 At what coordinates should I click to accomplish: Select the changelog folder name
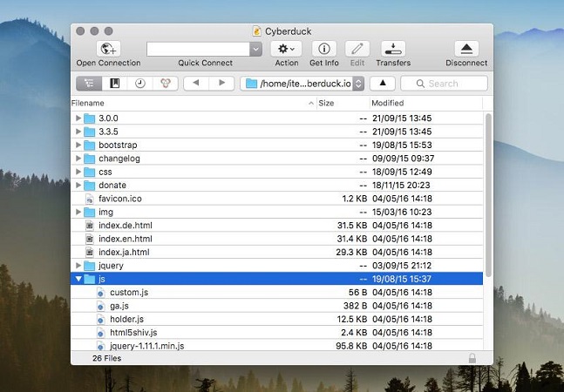pos(119,159)
